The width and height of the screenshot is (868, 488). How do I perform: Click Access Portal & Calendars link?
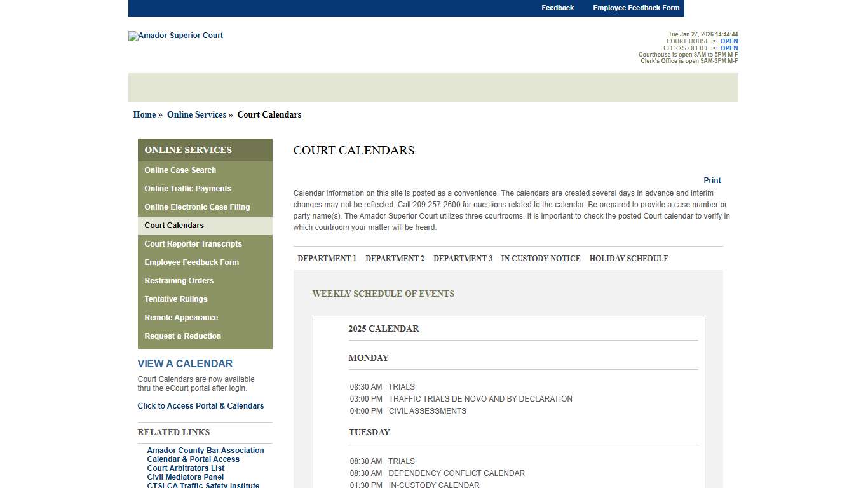click(x=201, y=405)
